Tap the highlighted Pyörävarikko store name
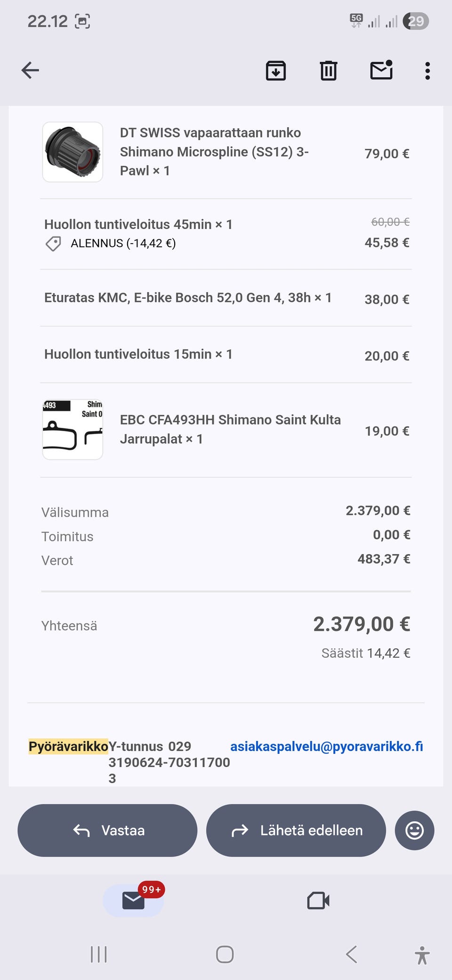Viewport: 452px width, 980px height. (x=68, y=746)
